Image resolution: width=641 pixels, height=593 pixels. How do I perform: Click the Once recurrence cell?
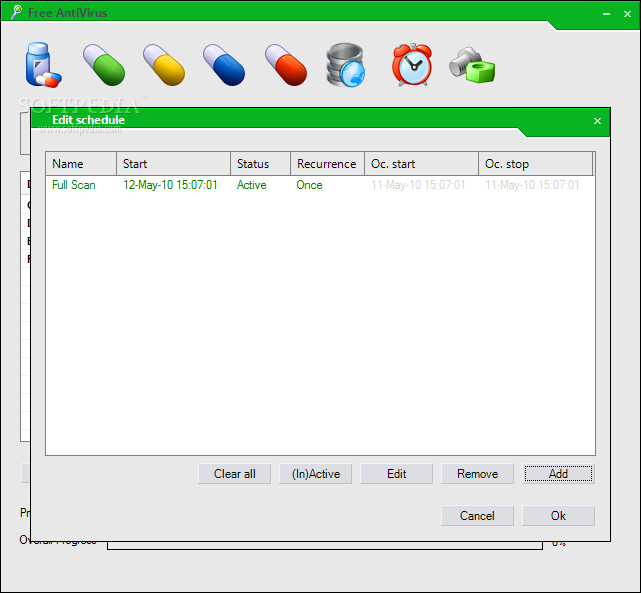pos(309,185)
